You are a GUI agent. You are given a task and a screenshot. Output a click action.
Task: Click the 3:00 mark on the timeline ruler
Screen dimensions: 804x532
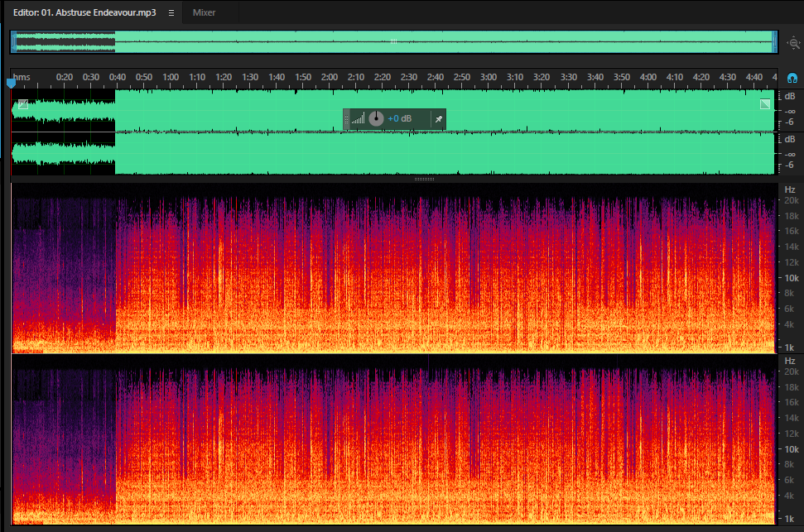point(489,77)
